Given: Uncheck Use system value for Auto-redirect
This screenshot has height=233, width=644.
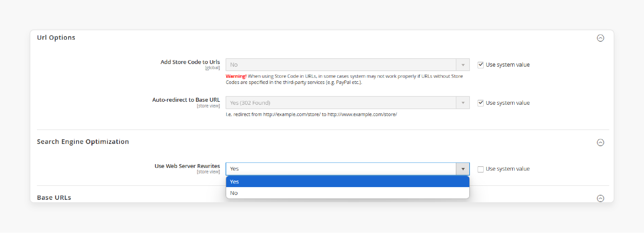Looking at the screenshot, I should pyautogui.click(x=480, y=103).
